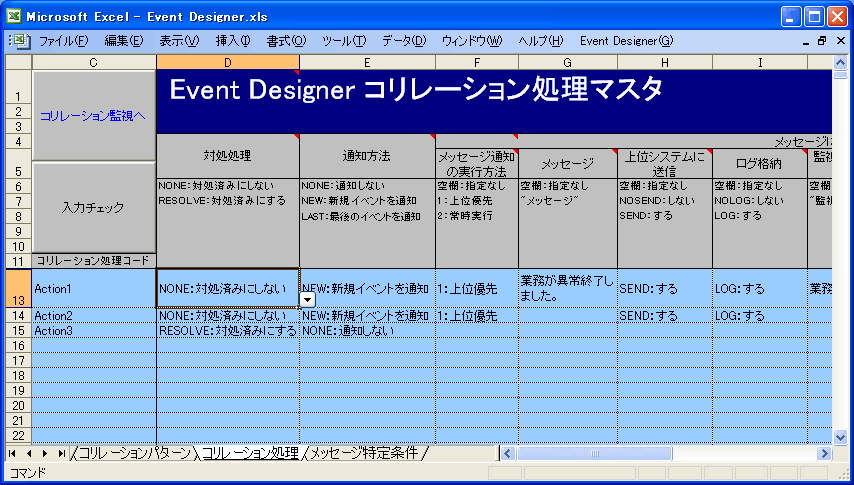Select row 22 header
Image resolution: width=854 pixels, height=485 pixels.
click(19, 435)
